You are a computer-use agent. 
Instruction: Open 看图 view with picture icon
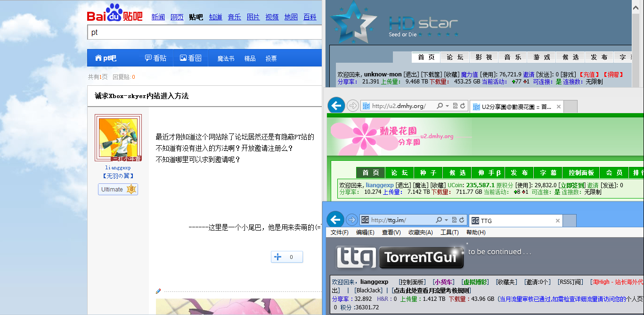tap(190, 58)
